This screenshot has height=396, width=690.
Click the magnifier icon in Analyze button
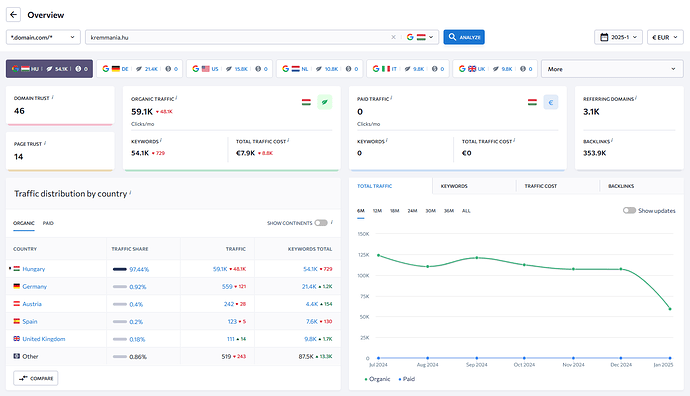452,37
